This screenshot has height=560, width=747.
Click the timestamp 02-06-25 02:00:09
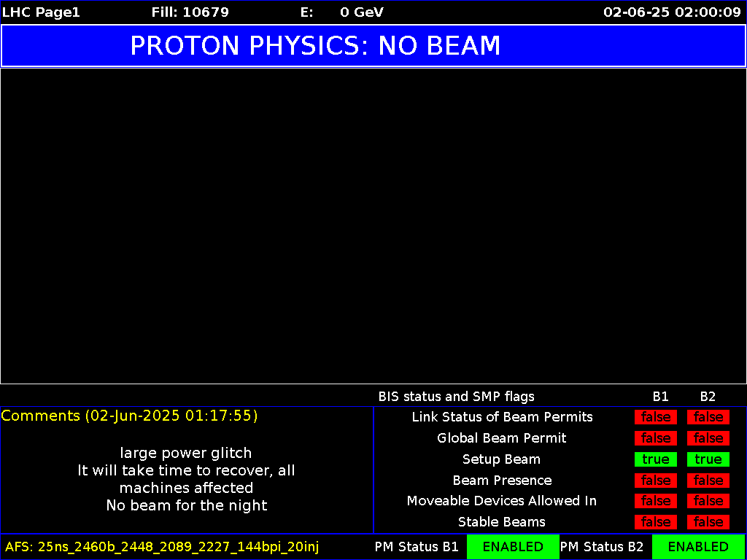(672, 12)
